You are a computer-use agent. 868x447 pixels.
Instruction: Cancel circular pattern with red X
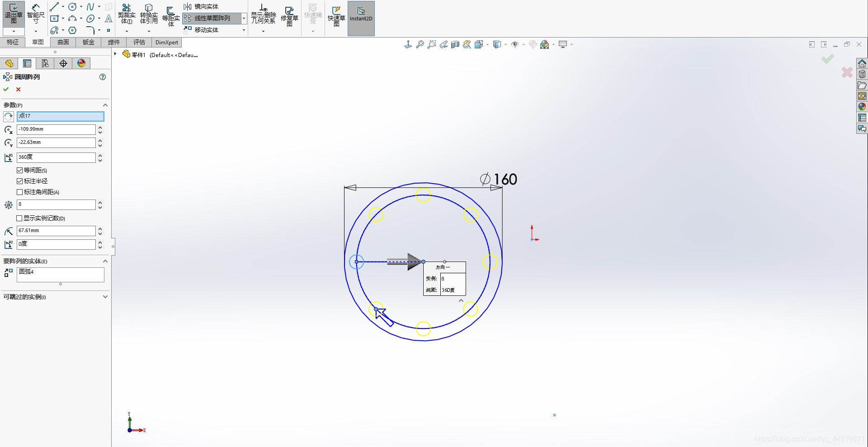(x=19, y=89)
